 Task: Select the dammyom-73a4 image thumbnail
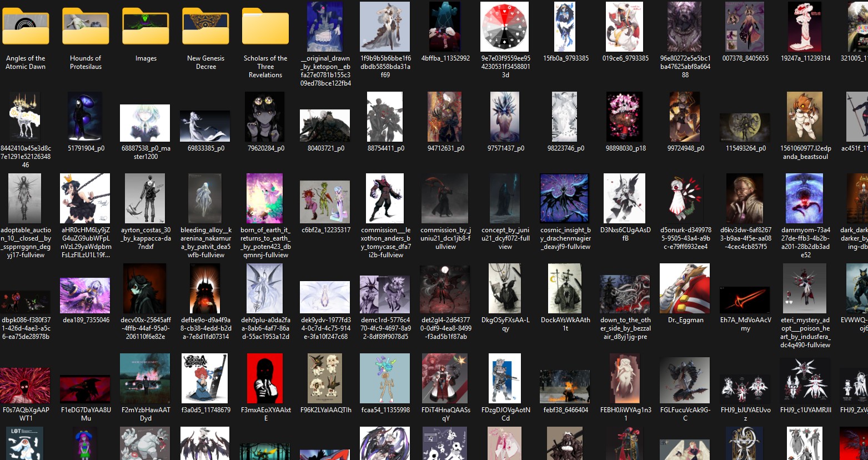point(805,198)
